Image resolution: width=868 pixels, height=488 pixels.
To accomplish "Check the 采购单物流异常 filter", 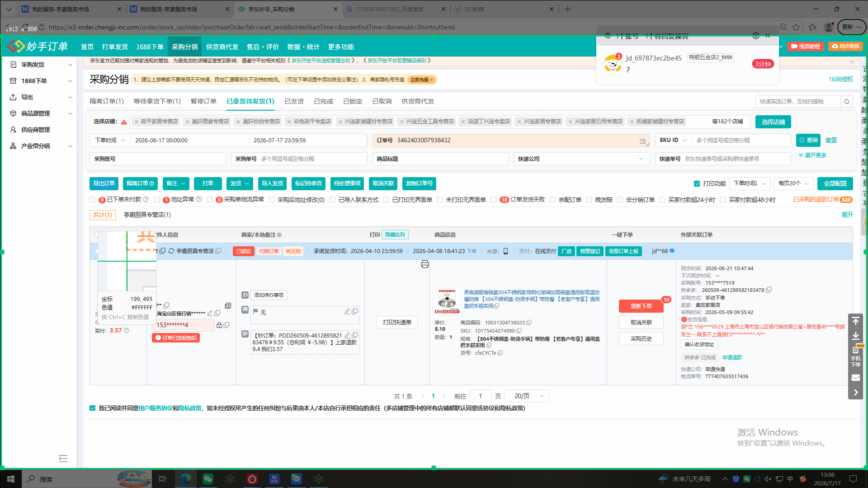I will point(210,200).
